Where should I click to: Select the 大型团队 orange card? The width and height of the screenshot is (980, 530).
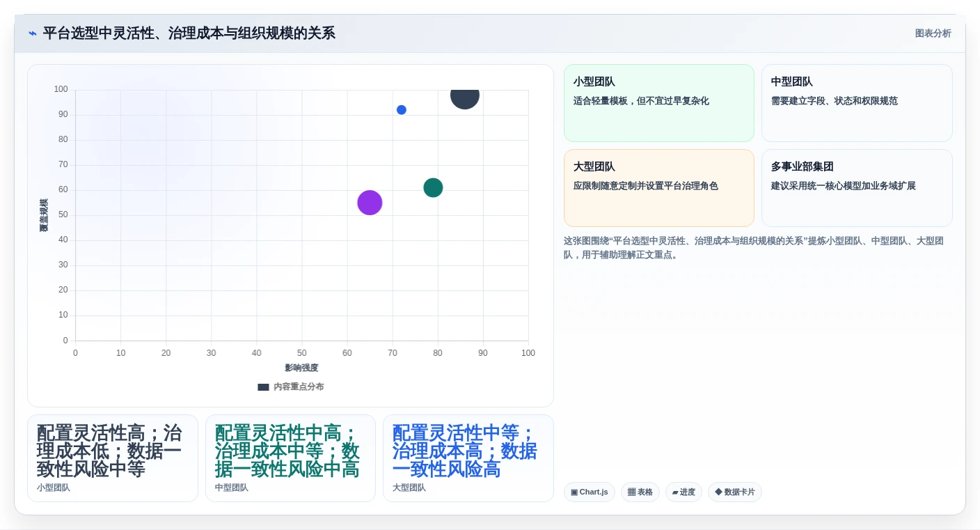click(x=658, y=188)
